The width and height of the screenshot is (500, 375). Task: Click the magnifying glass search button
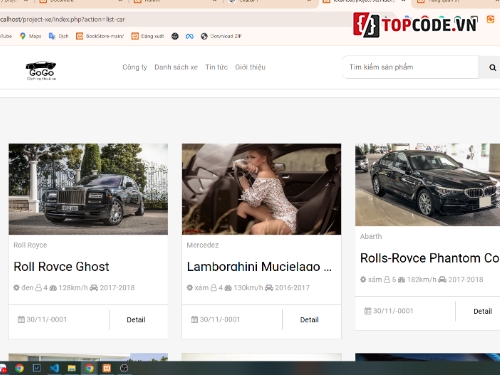[x=492, y=68]
